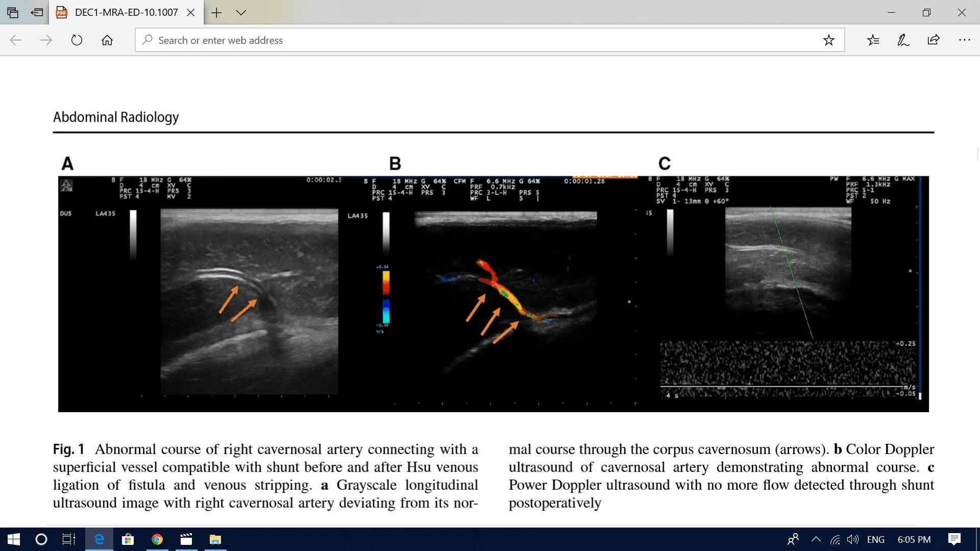Open Settings and more menu
The image size is (980, 551).
coord(964,40)
